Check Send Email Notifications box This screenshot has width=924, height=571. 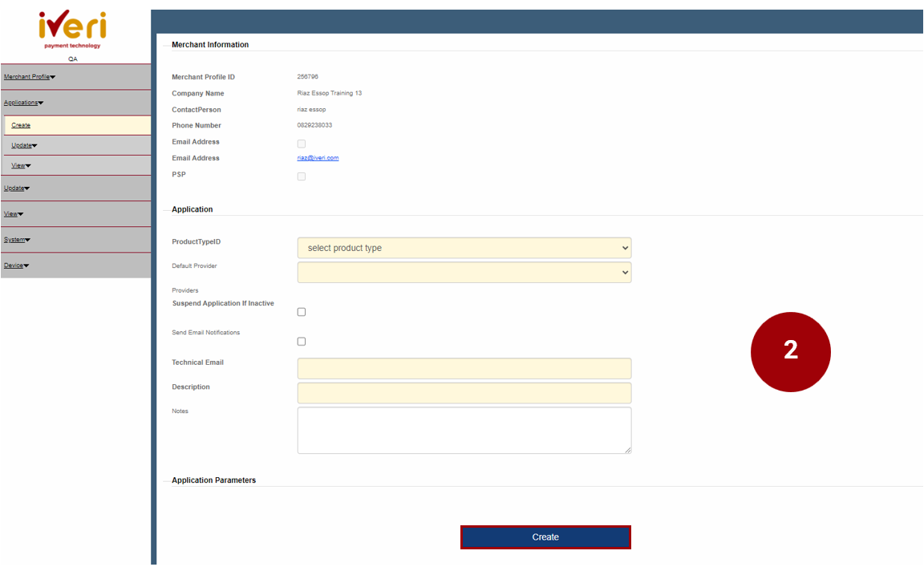pyautogui.click(x=302, y=342)
